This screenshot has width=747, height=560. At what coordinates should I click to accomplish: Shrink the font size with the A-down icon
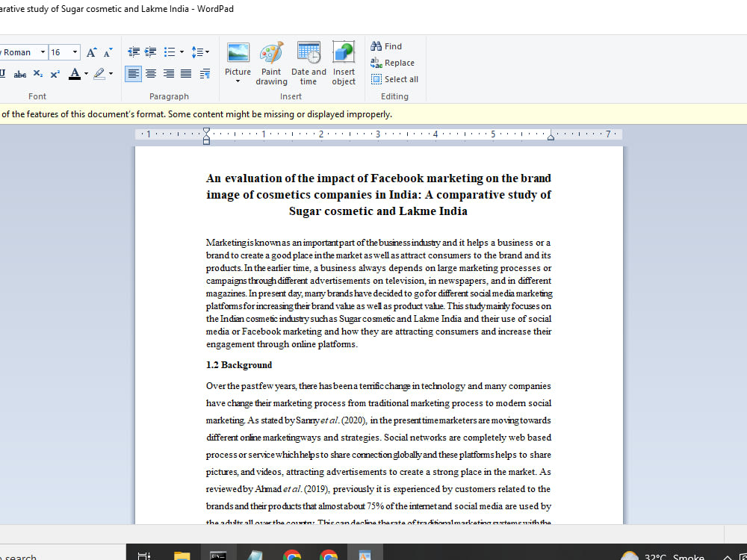[x=108, y=52]
